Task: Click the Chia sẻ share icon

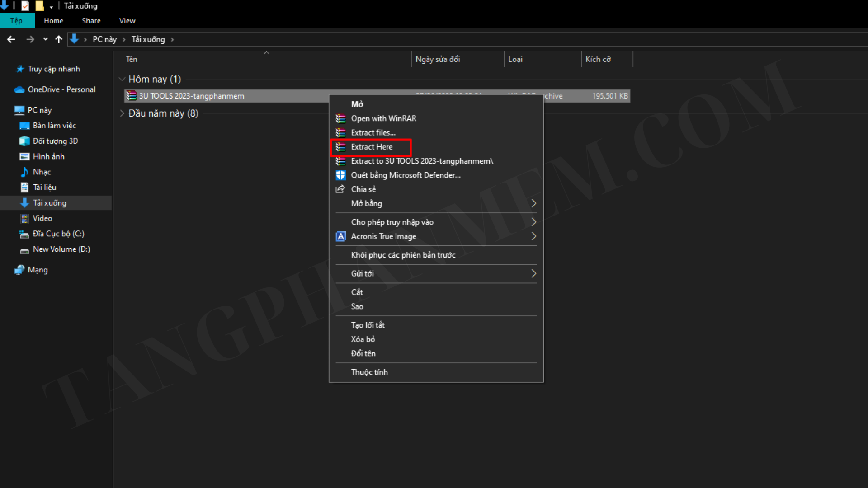Action: pyautogui.click(x=340, y=189)
